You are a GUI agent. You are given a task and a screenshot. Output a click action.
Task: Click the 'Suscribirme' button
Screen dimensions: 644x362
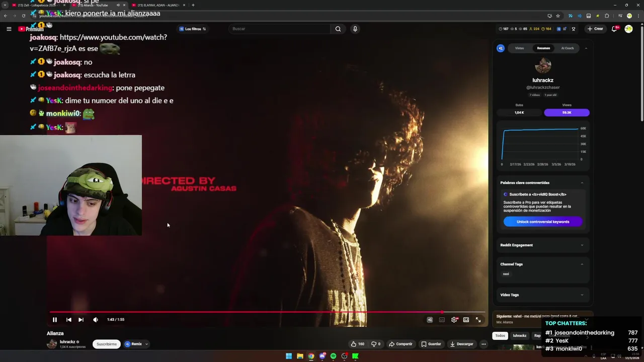107,344
